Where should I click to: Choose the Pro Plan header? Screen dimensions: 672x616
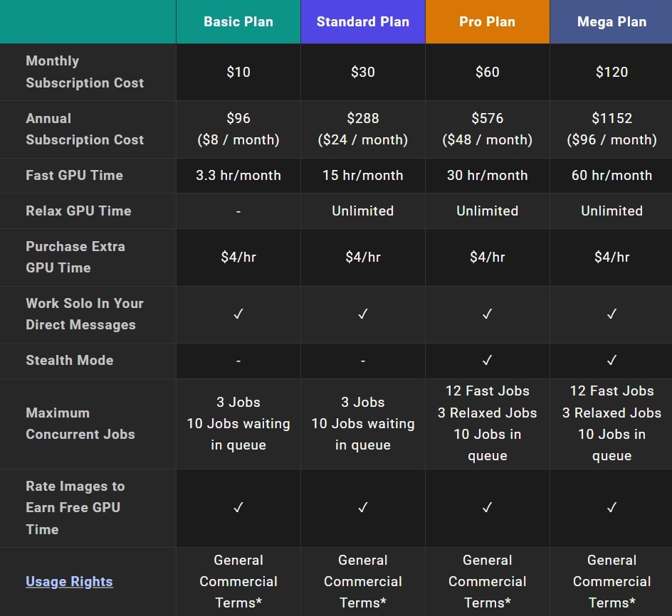(487, 22)
